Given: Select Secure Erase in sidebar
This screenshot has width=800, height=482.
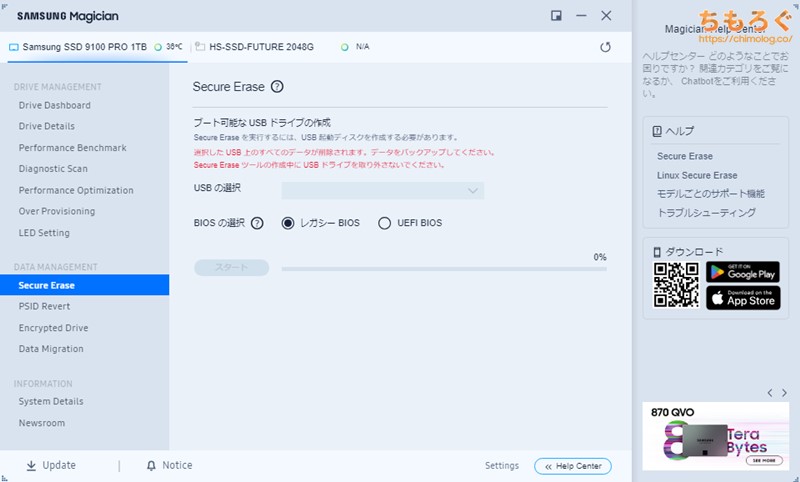Looking at the screenshot, I should click(85, 285).
